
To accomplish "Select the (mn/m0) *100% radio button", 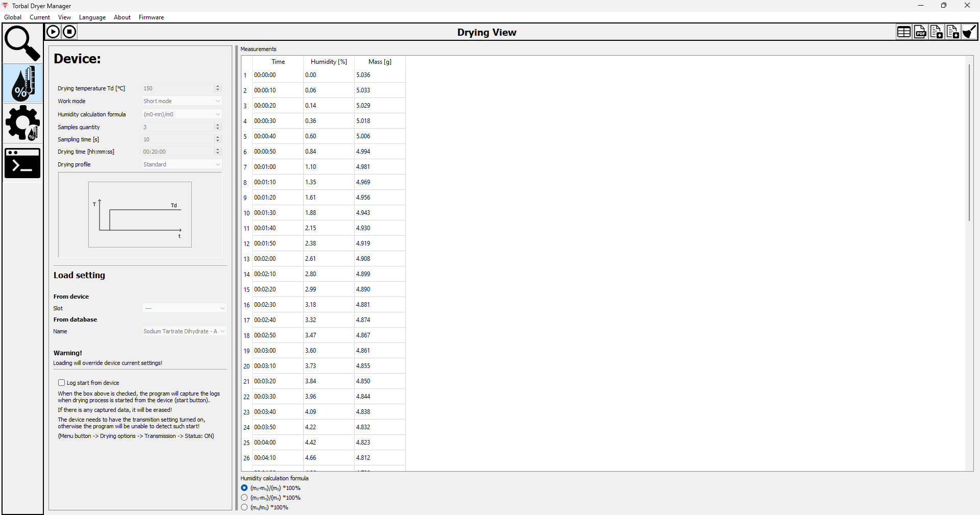I will 244,507.
